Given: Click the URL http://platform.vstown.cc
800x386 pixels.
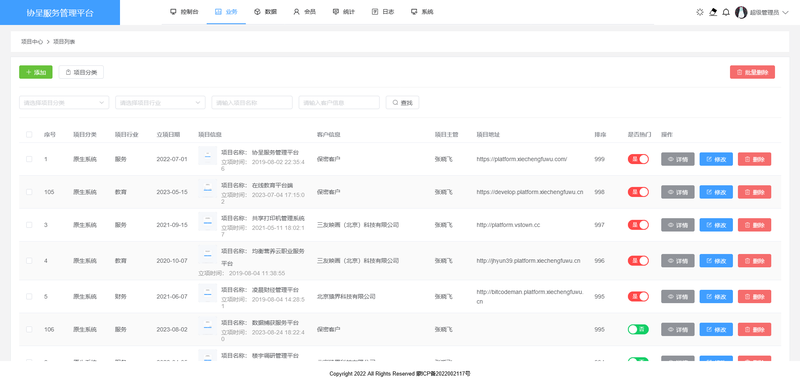Looking at the screenshot, I should pyautogui.click(x=508, y=225).
